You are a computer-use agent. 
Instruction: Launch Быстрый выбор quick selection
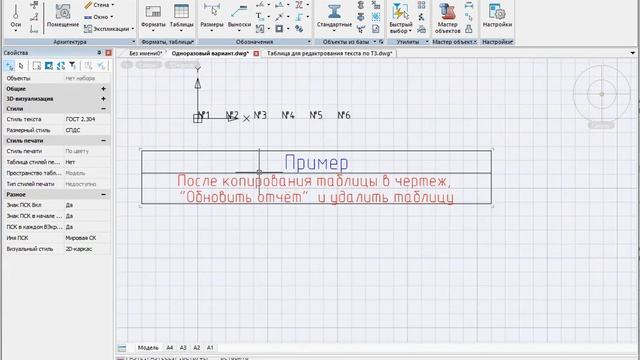tap(400, 18)
